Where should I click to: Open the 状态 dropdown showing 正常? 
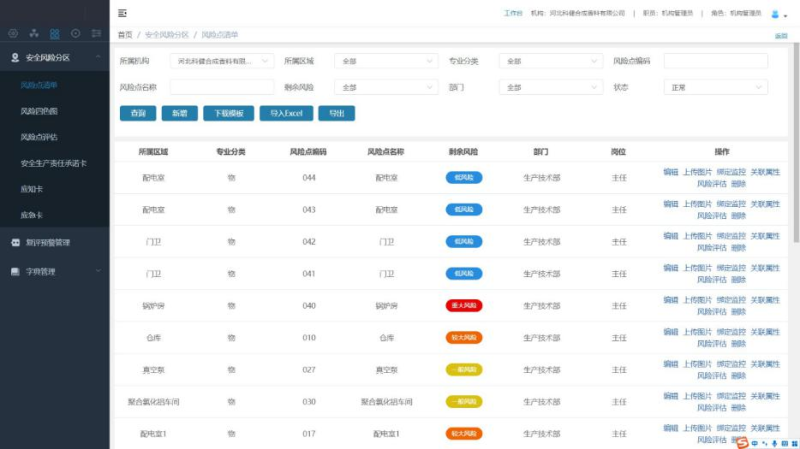coord(716,88)
